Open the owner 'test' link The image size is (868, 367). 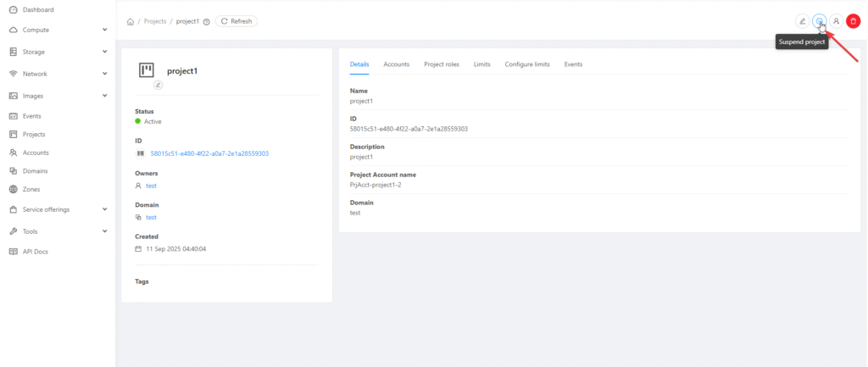151,186
